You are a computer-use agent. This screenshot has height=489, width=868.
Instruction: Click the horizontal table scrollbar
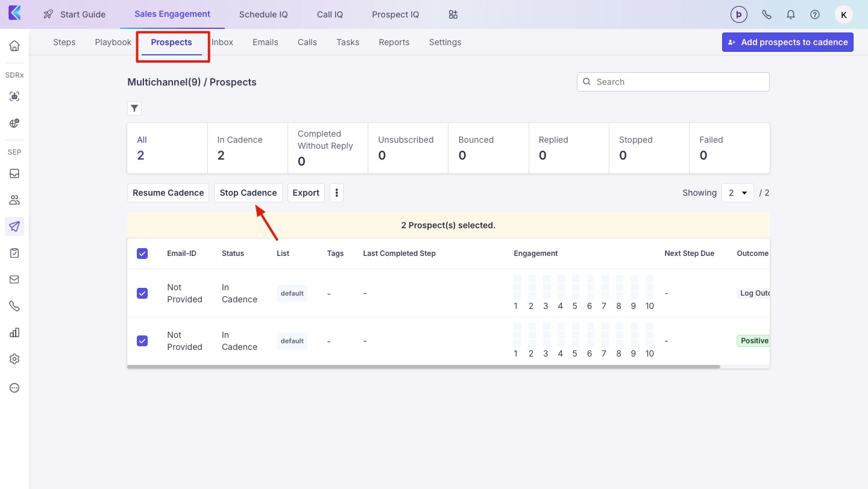(x=424, y=366)
